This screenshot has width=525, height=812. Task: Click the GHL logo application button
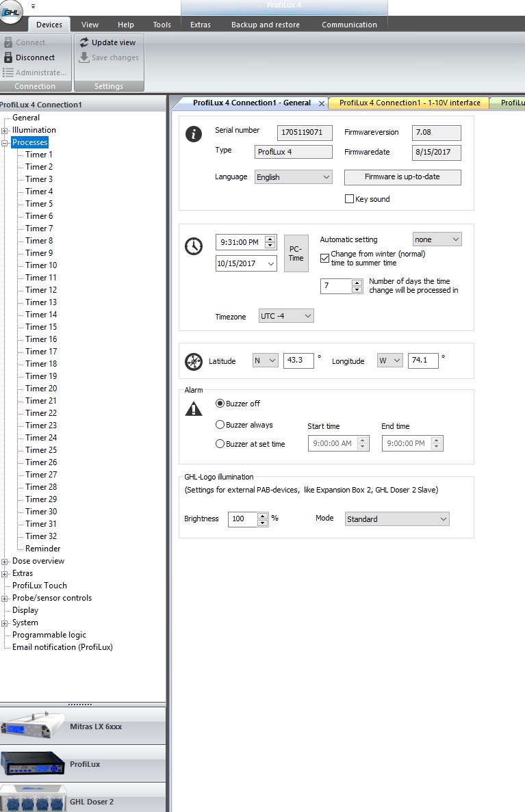[10, 12]
